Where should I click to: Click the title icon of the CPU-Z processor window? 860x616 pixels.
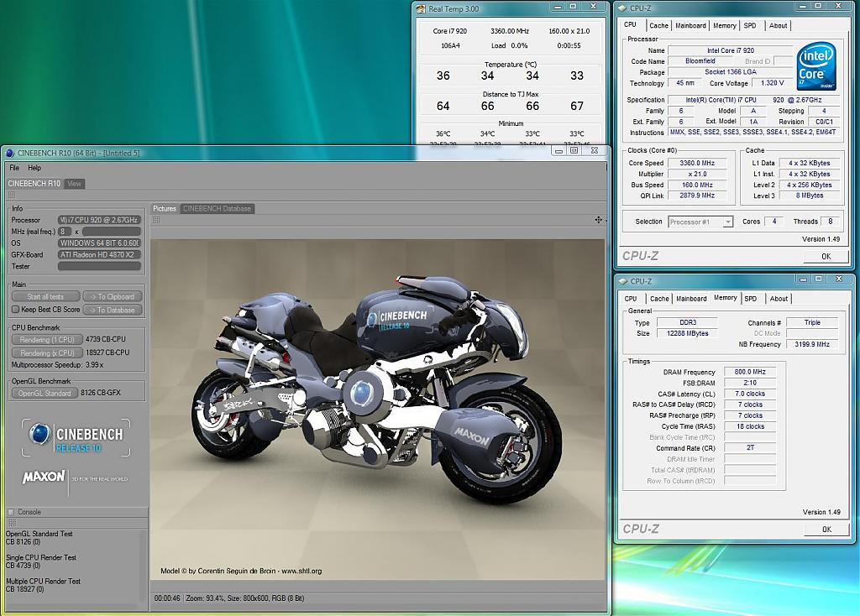[622, 8]
